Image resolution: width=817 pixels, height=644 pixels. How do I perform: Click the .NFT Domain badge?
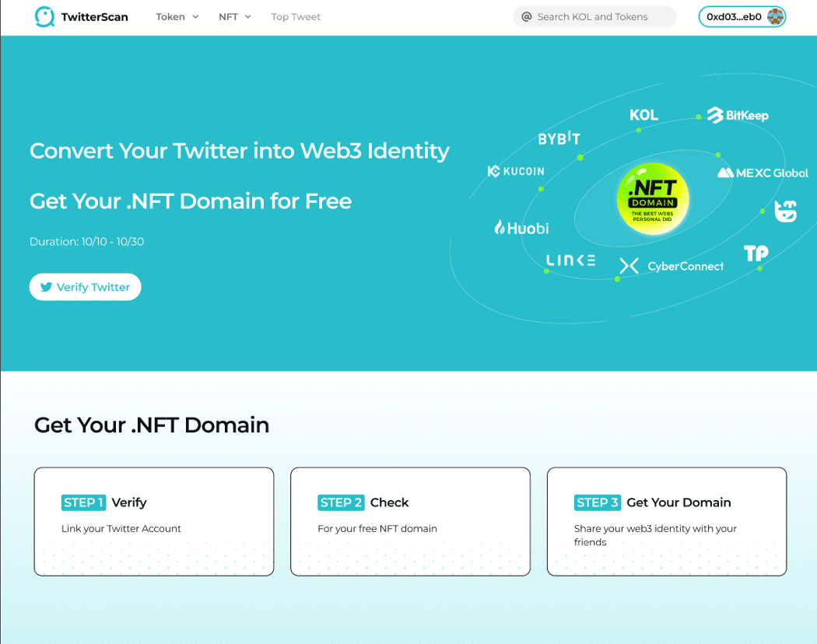click(x=652, y=198)
